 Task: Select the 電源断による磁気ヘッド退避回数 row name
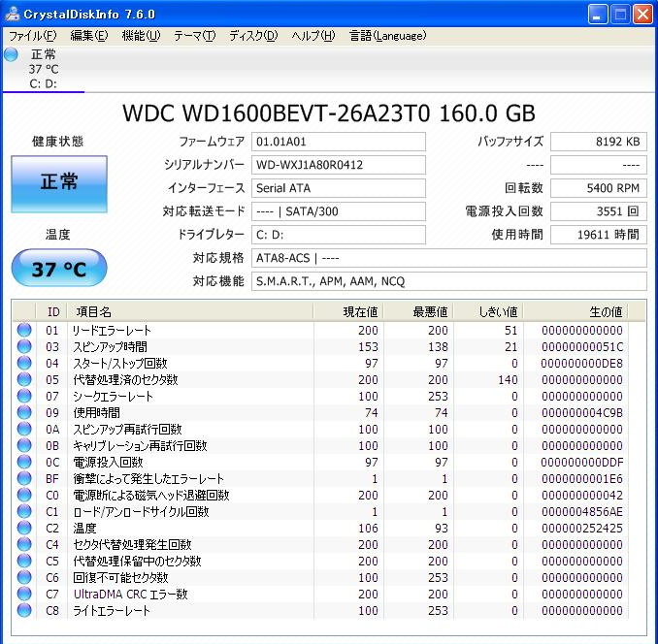(x=151, y=496)
